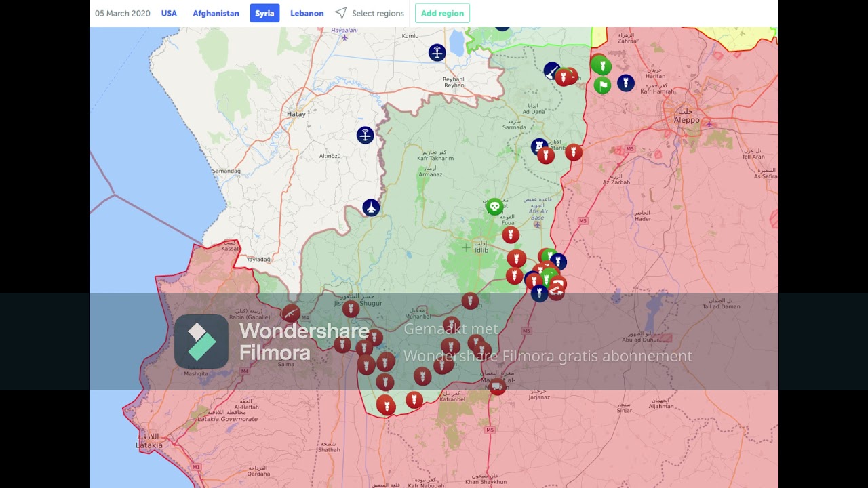Click the Kumlu town label

(410, 35)
